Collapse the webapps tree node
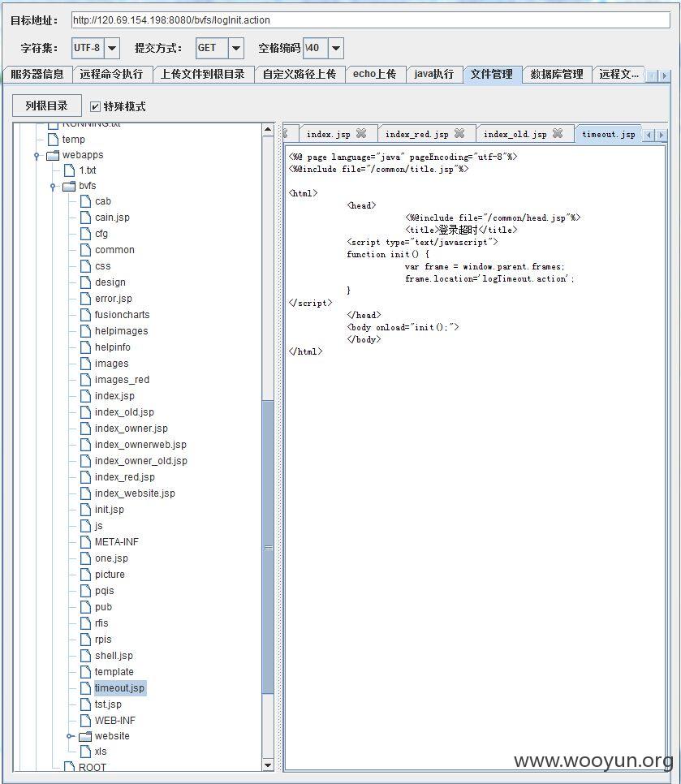Image resolution: width=681 pixels, height=784 pixels. (x=37, y=156)
